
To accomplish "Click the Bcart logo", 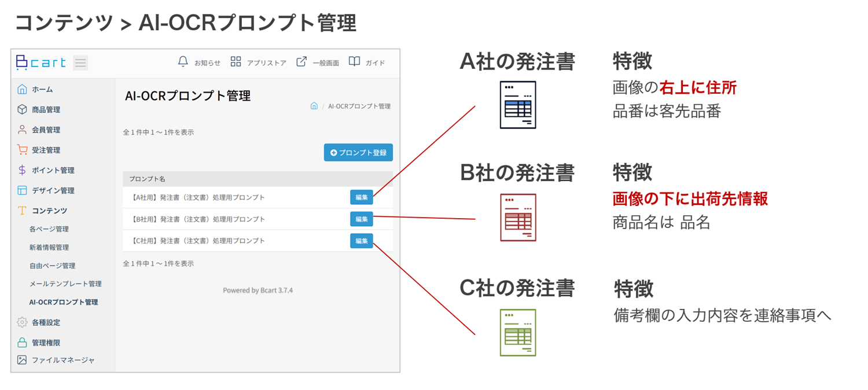I will point(41,62).
